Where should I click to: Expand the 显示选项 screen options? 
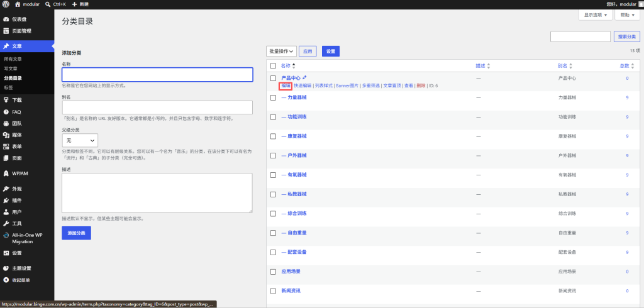[595, 15]
